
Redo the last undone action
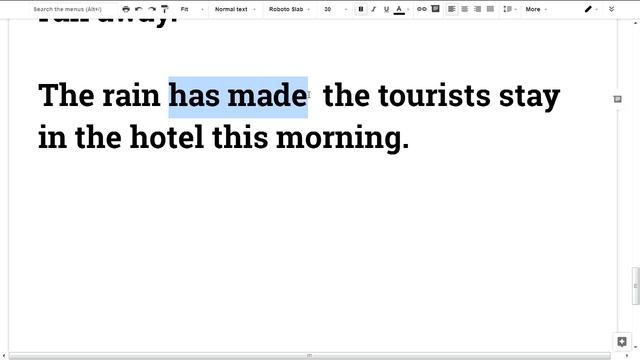pyautogui.click(x=152, y=9)
